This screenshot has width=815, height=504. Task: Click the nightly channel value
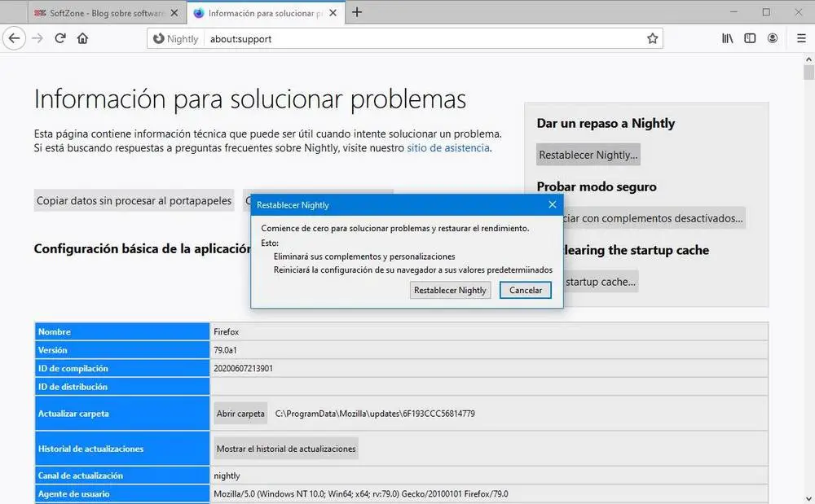(x=227, y=476)
